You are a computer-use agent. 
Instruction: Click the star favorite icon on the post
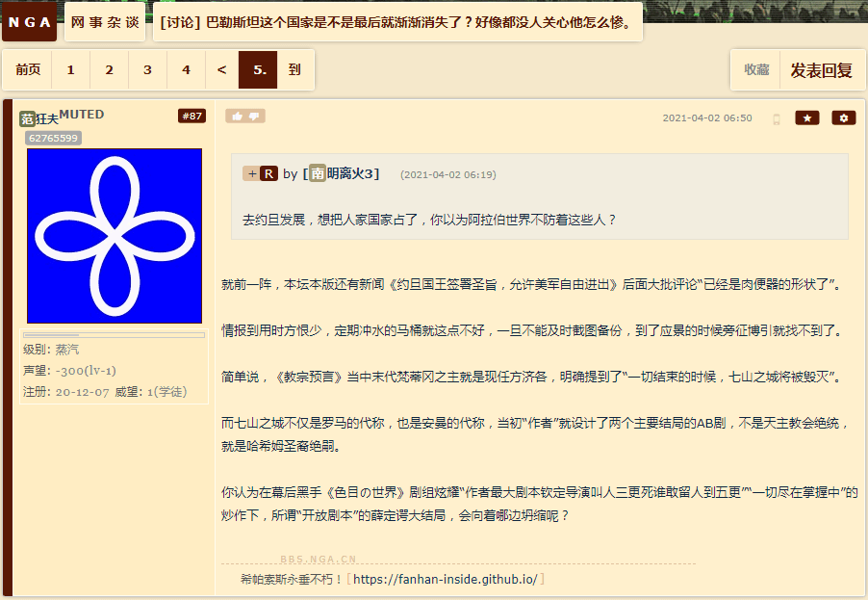pos(807,118)
